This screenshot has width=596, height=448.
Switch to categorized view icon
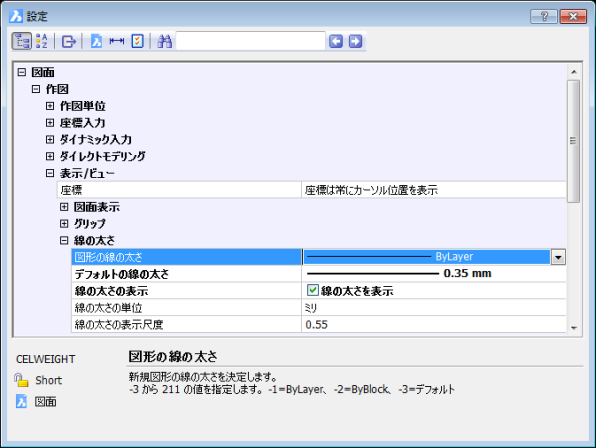click(22, 41)
